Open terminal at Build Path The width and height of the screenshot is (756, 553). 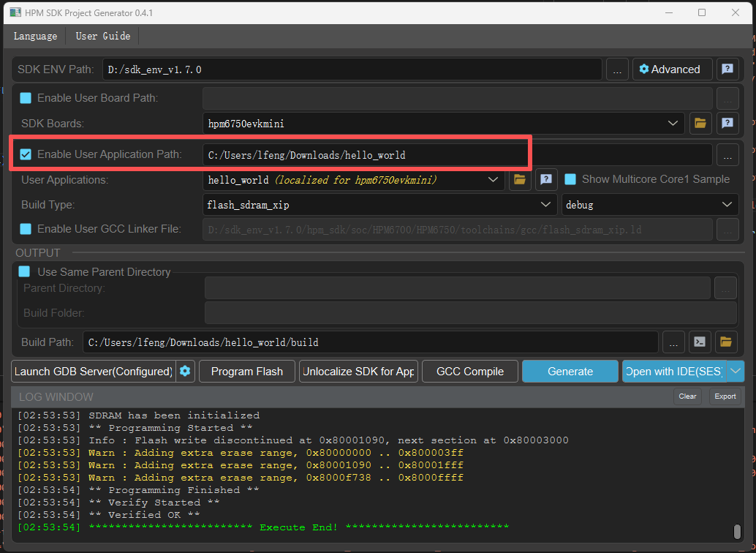pyautogui.click(x=700, y=342)
